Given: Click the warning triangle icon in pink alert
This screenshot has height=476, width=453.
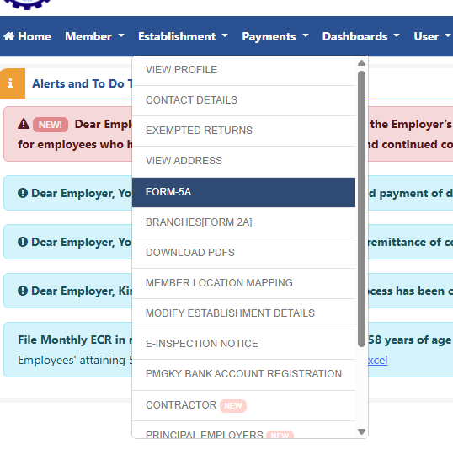Looking at the screenshot, I should pyautogui.click(x=24, y=124).
